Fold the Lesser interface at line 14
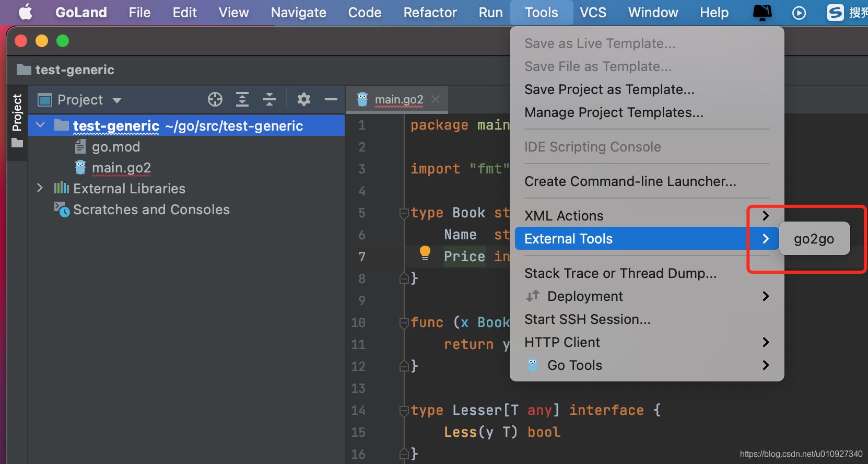Screen dimensions: 868x464 pos(404,411)
